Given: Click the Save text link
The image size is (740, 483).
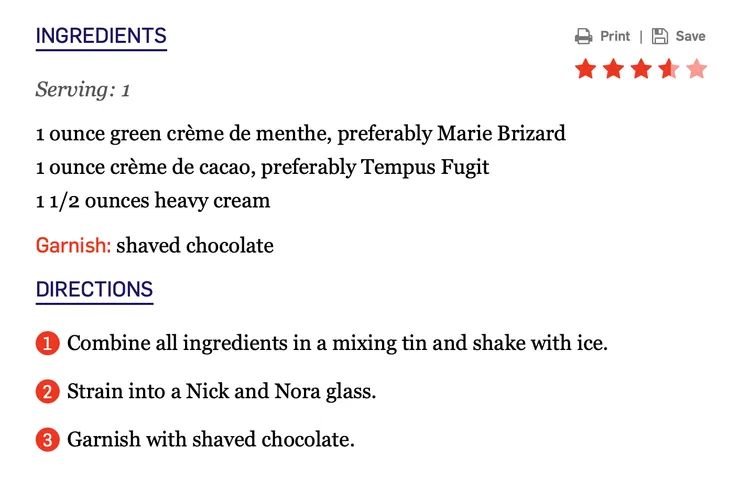Looking at the screenshot, I should (690, 37).
